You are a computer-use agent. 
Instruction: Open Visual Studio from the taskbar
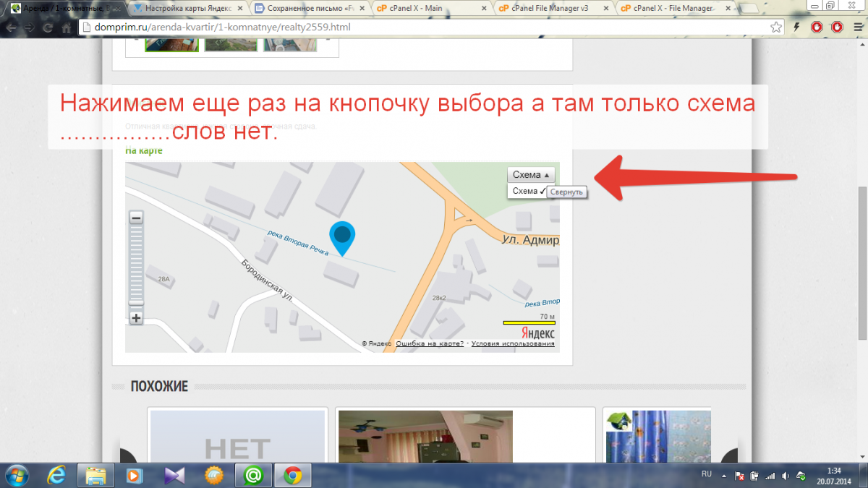(175, 475)
